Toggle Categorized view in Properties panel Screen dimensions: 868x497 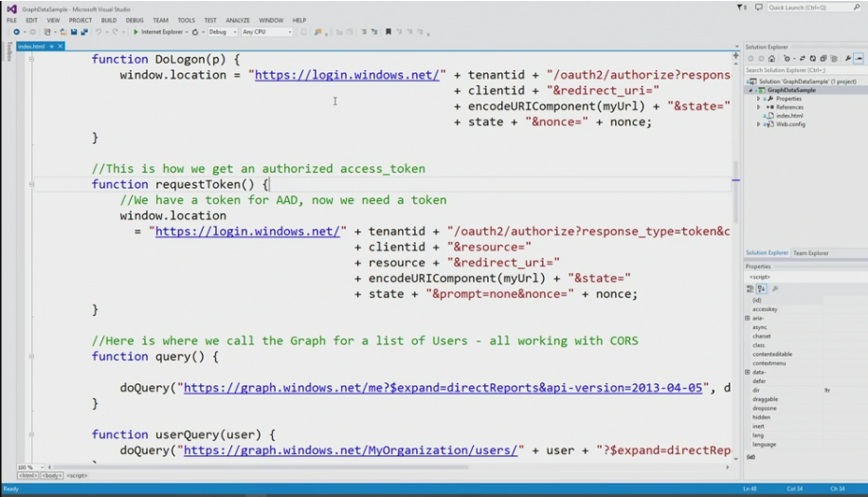click(x=750, y=288)
